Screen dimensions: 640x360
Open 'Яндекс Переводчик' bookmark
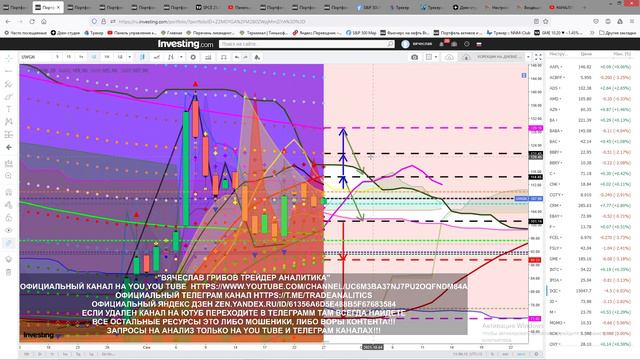coord(317,33)
